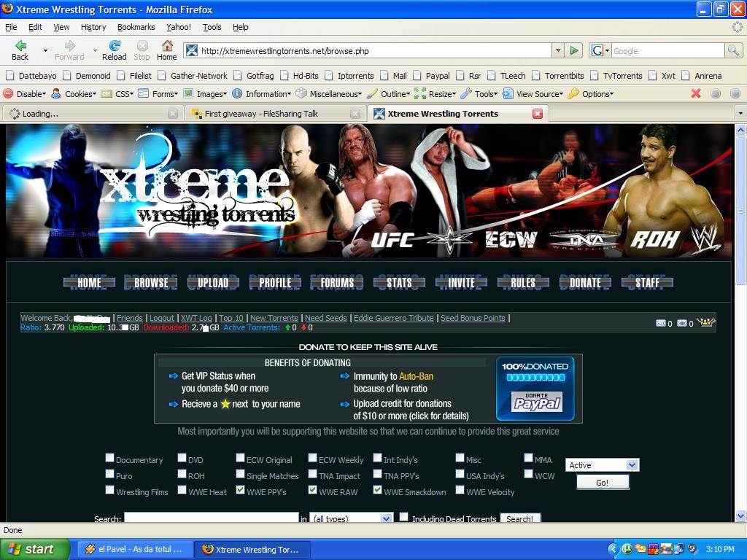
Task: Open the Top 10 link
Action: [231, 318]
